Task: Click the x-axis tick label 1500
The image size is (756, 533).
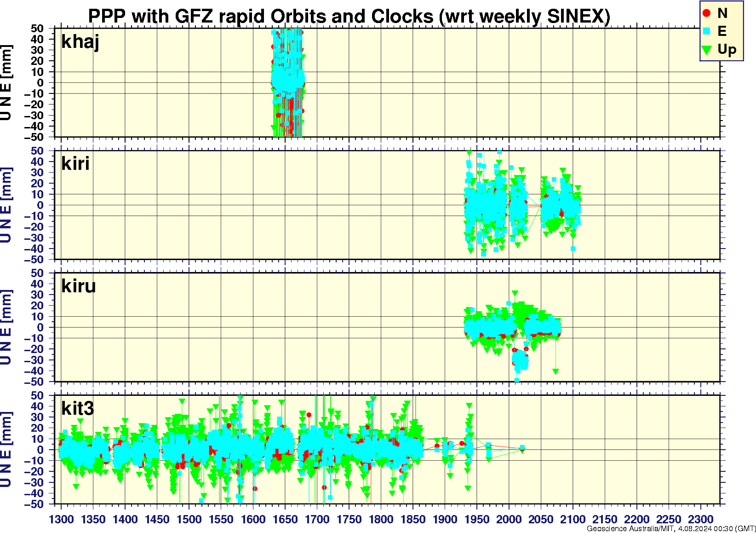Action: click(189, 519)
